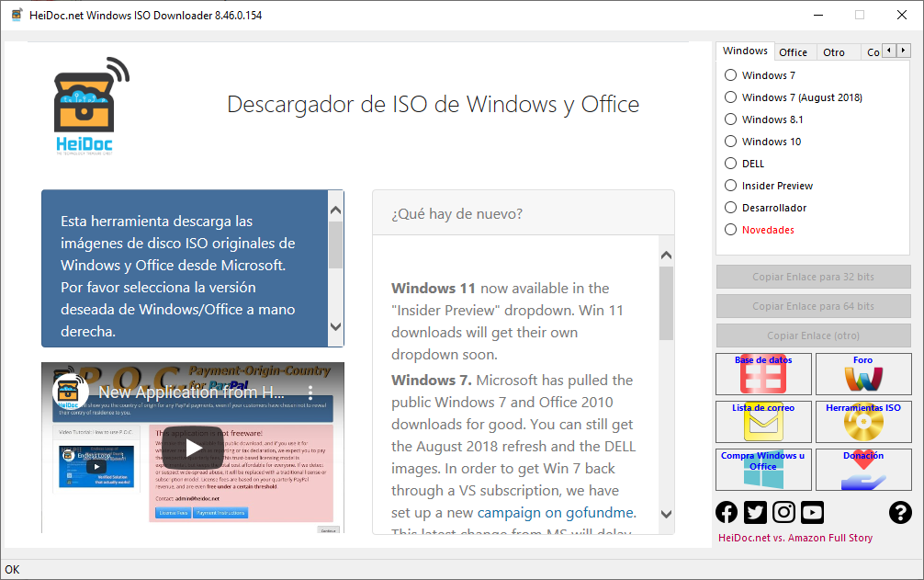Open the Foro tile
The image size is (924, 580).
coord(862,374)
